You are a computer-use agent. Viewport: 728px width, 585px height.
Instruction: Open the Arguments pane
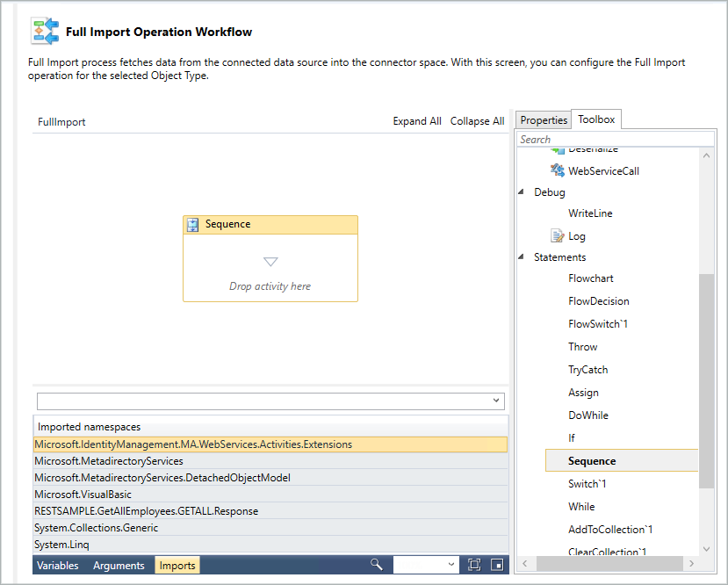pyautogui.click(x=119, y=565)
